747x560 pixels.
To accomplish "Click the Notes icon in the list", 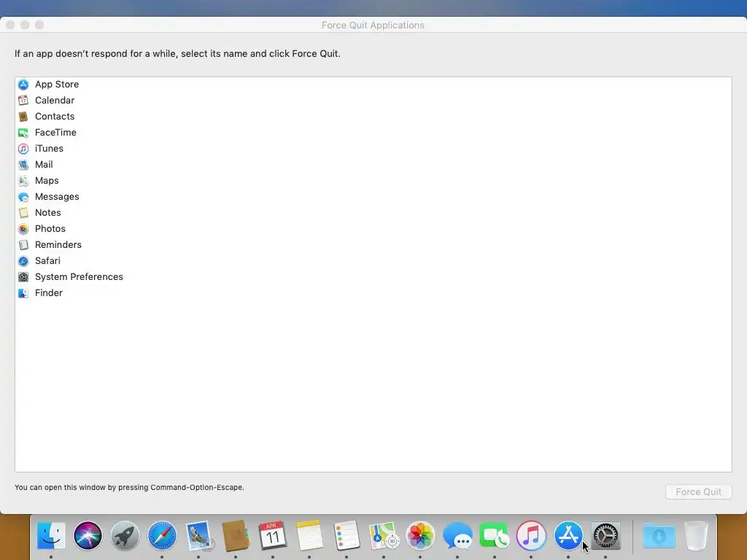I will (x=23, y=213).
